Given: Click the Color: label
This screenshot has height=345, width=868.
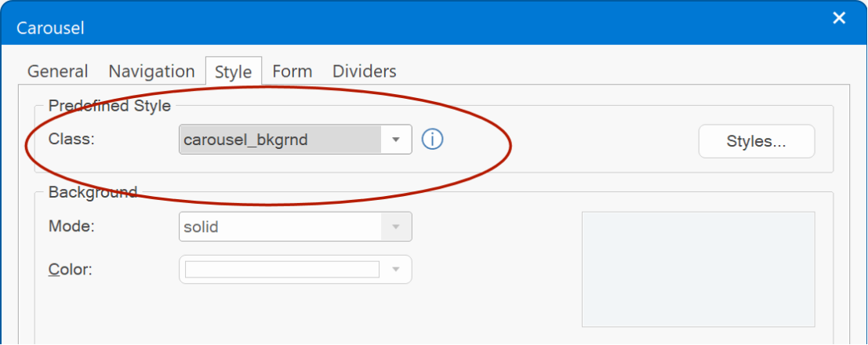Looking at the screenshot, I should pos(71,270).
